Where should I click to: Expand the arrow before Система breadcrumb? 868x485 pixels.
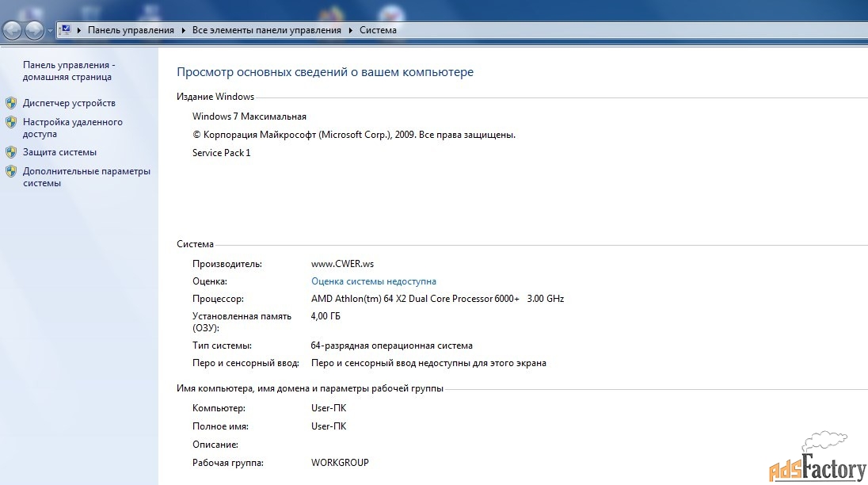coord(350,30)
